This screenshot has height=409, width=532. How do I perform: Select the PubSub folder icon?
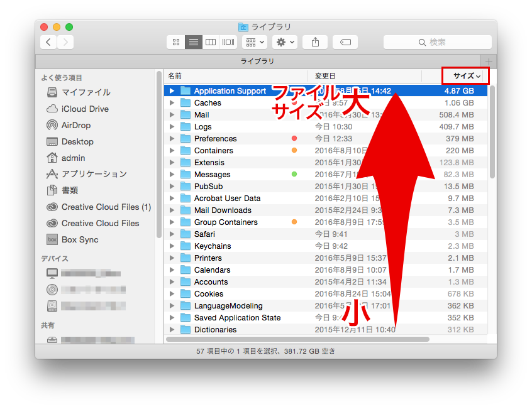[186, 186]
